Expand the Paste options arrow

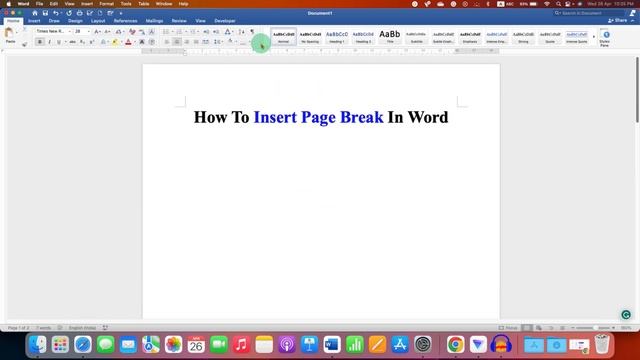pyautogui.click(x=17, y=33)
